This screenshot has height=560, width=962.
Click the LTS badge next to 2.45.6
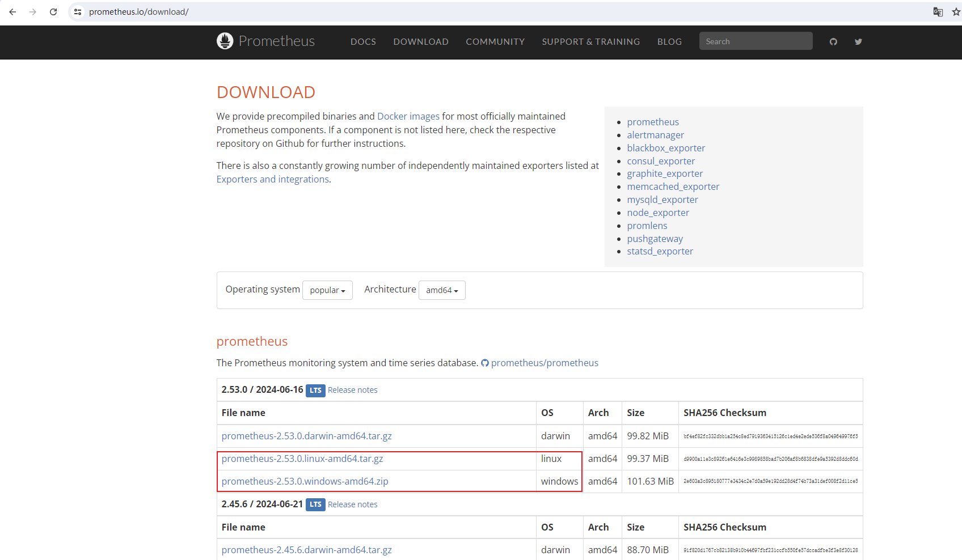315,504
